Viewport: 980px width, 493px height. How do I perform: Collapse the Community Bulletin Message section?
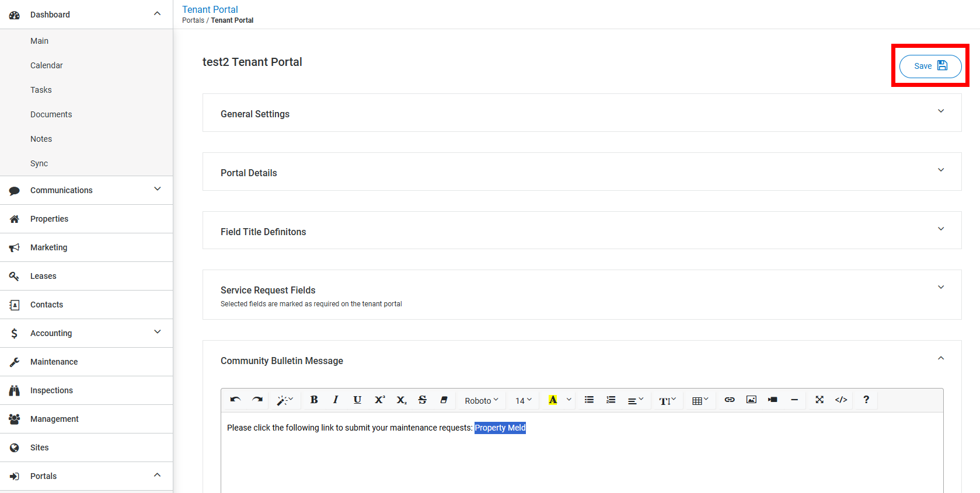pyautogui.click(x=940, y=358)
